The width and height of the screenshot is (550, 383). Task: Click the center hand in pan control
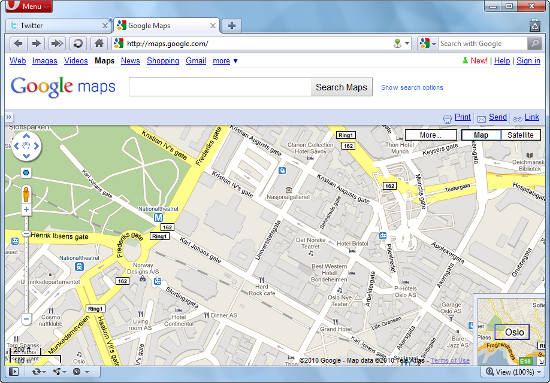(x=26, y=146)
